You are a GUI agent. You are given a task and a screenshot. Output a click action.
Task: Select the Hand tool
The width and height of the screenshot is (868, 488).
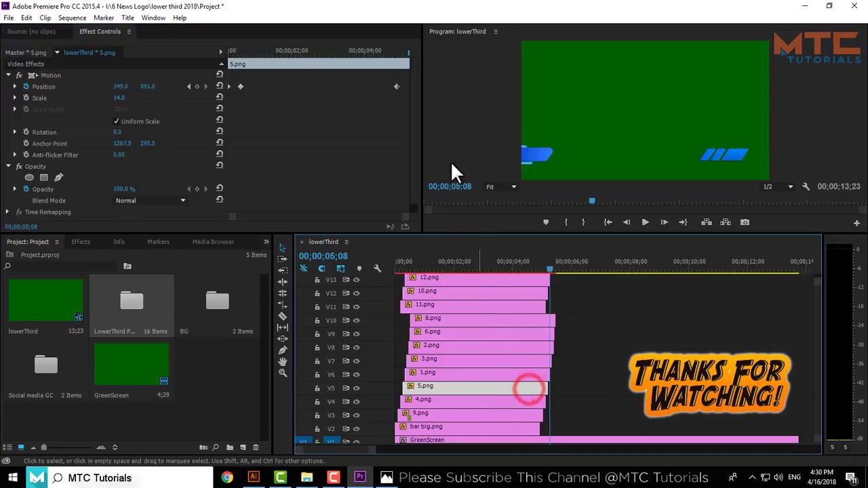pyautogui.click(x=283, y=361)
